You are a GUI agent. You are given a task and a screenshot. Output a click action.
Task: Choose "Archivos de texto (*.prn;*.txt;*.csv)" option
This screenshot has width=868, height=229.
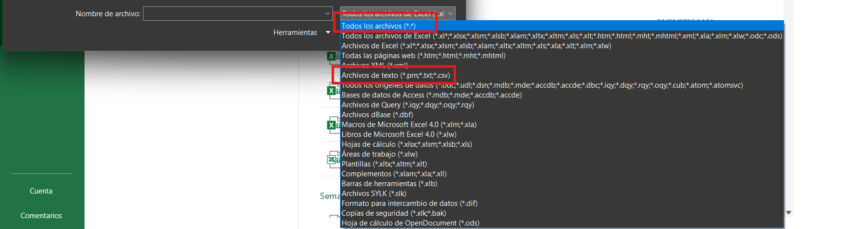395,75
